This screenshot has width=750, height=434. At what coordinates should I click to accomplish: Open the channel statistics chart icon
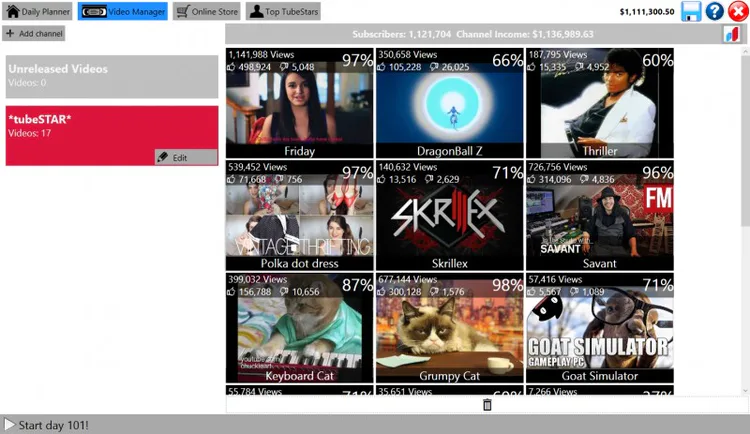[732, 34]
